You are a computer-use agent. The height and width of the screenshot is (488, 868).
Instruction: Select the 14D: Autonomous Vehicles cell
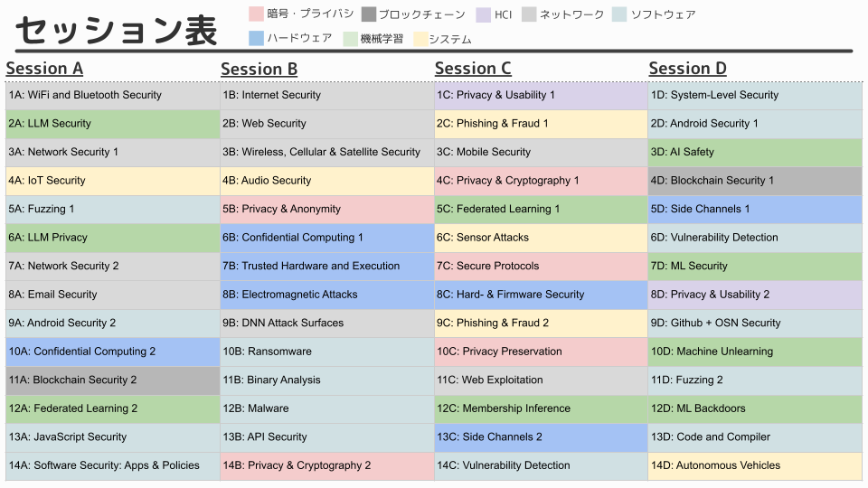[x=756, y=466]
